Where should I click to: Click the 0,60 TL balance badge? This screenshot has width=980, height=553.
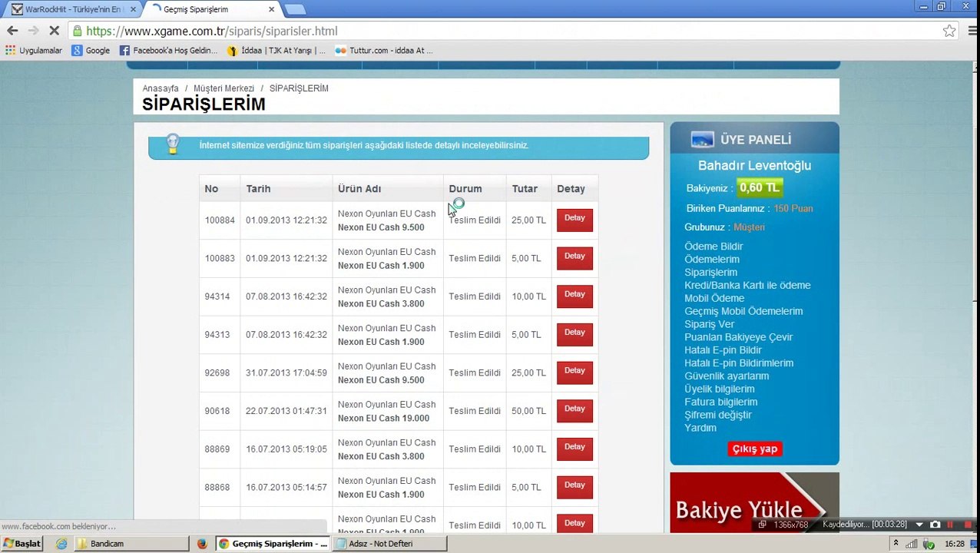click(x=760, y=187)
